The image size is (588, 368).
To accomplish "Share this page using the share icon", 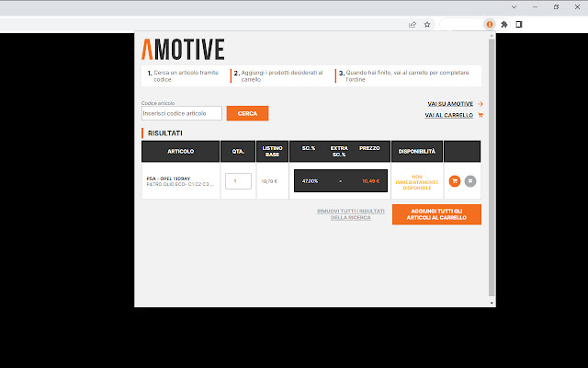I will (413, 25).
